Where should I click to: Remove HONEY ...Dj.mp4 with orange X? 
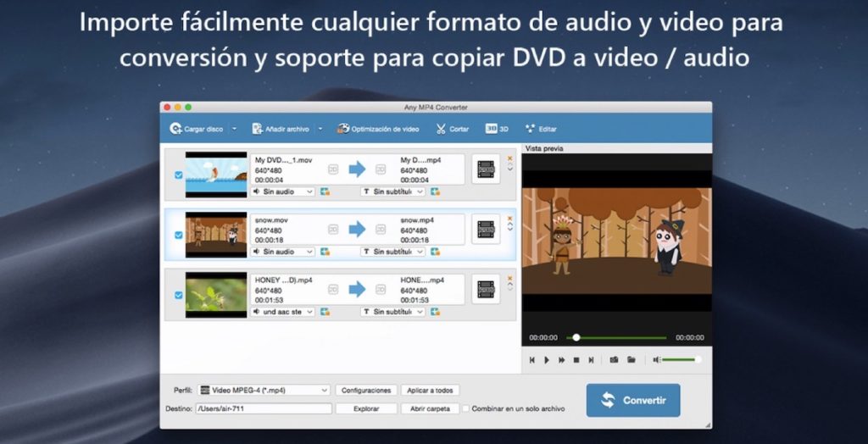pyautogui.click(x=509, y=278)
